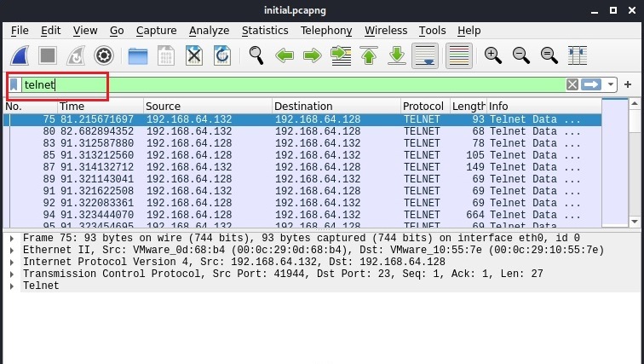644x364 pixels.
Task: Sort packets by Destination column
Action: click(336, 107)
